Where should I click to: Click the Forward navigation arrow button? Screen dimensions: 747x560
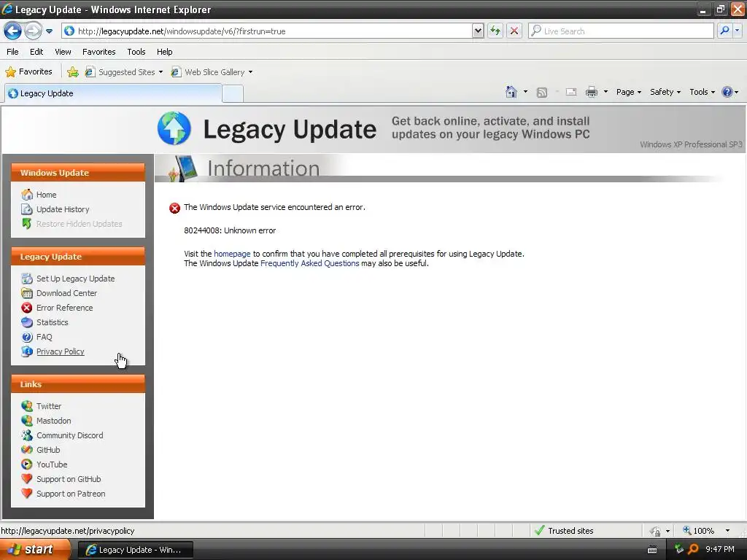click(x=33, y=31)
